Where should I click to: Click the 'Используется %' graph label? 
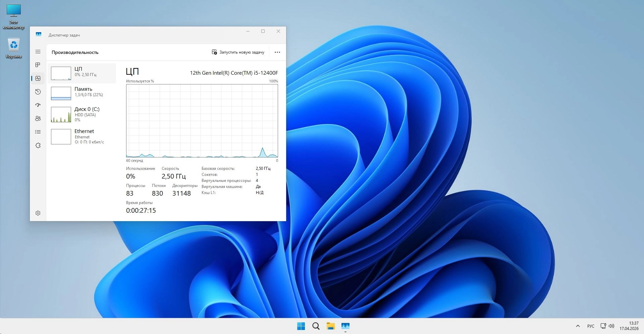coord(140,81)
